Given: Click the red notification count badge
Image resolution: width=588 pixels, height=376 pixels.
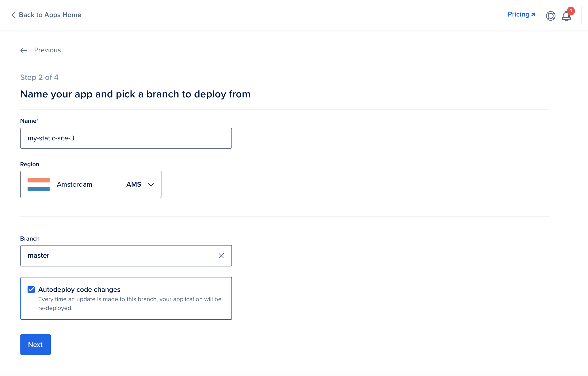Looking at the screenshot, I should click(x=571, y=11).
